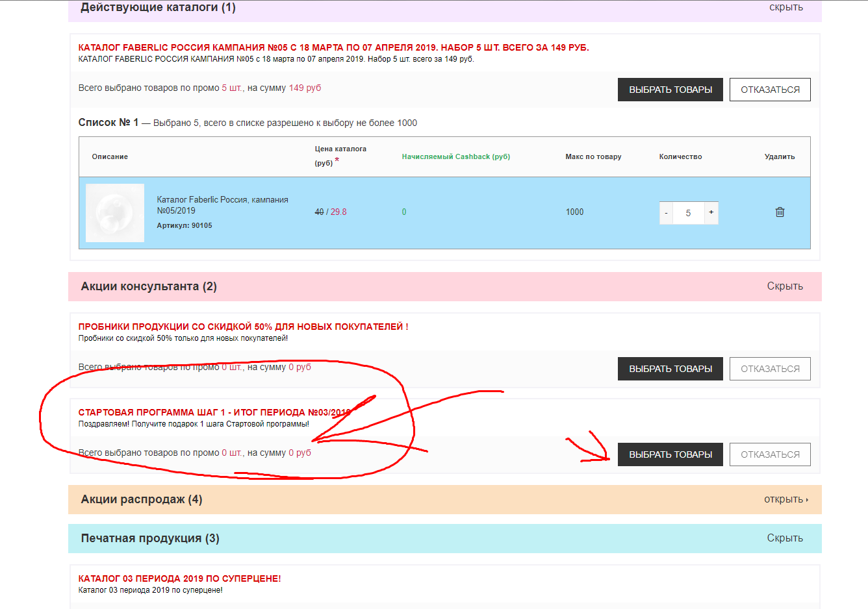Open the Стартовая программа Шаг 1 title
This screenshot has width=868, height=609.
[214, 412]
